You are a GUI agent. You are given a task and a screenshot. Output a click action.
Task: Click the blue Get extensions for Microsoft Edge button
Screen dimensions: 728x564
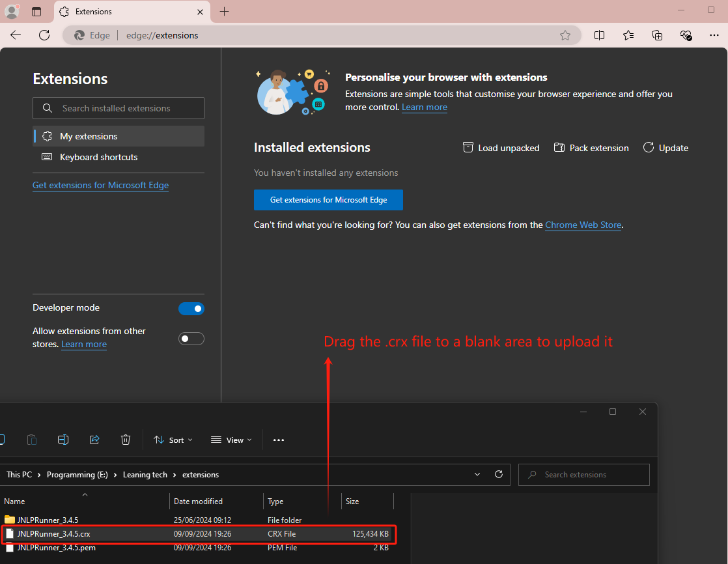[x=328, y=200]
